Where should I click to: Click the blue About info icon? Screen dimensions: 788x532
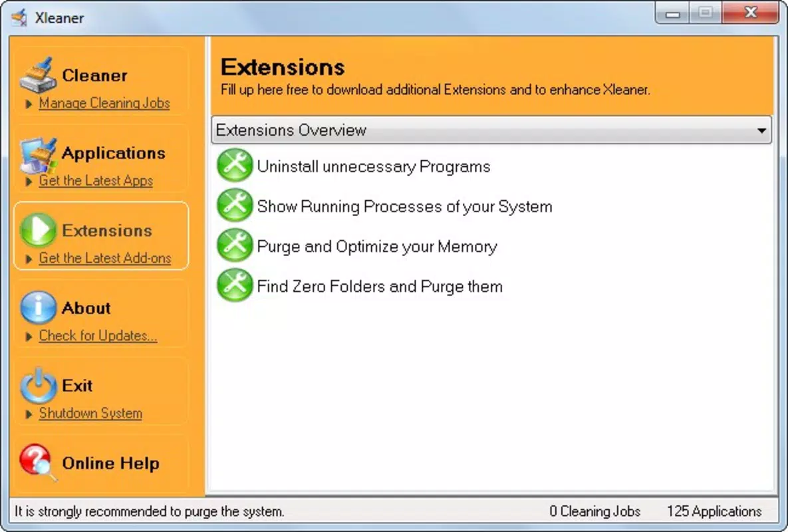tap(38, 307)
